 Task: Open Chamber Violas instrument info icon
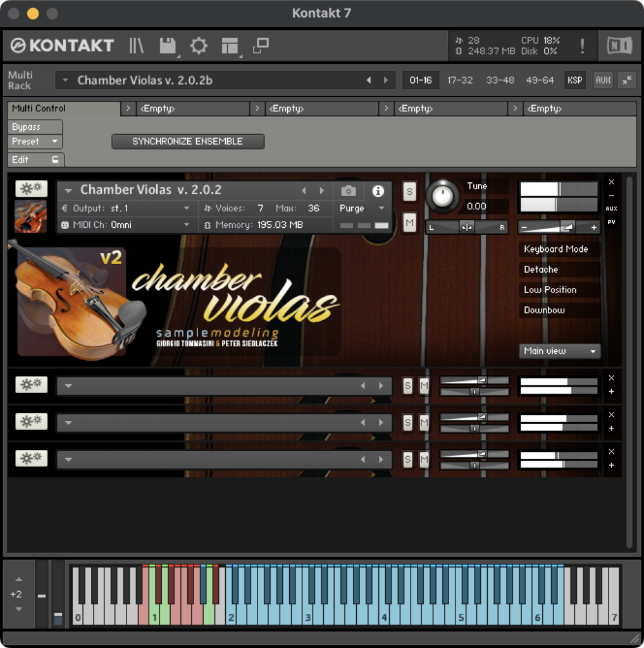click(x=378, y=191)
